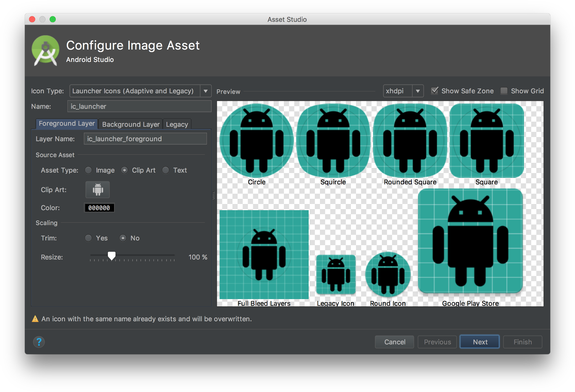Click the Configure Image Asset heading

click(x=133, y=46)
